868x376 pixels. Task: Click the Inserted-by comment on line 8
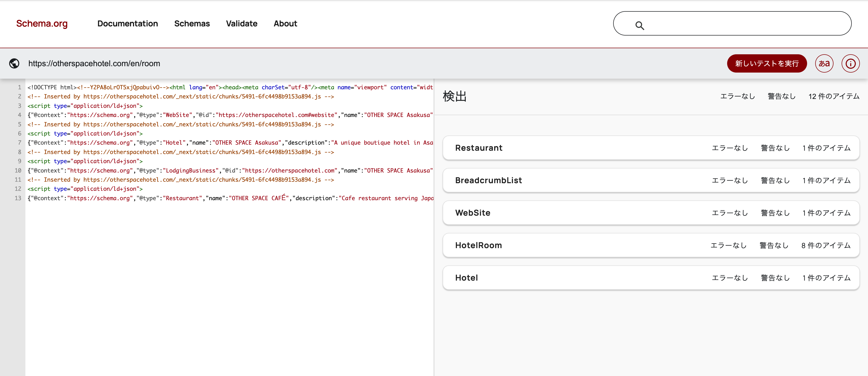click(x=181, y=152)
